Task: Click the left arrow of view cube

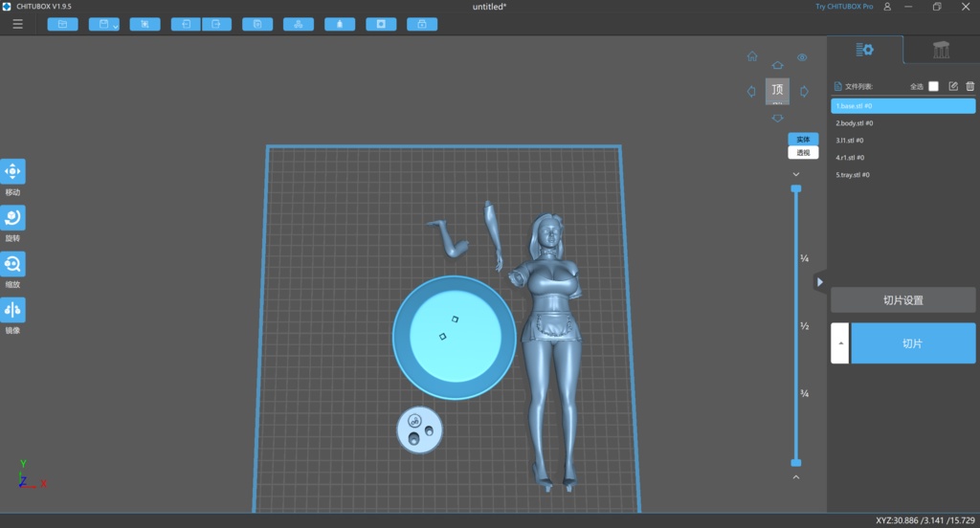Action: coord(751,91)
